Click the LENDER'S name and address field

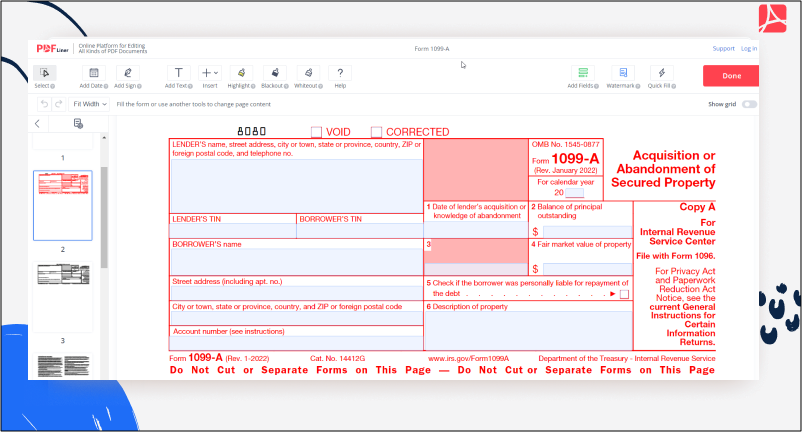pyautogui.click(x=297, y=186)
